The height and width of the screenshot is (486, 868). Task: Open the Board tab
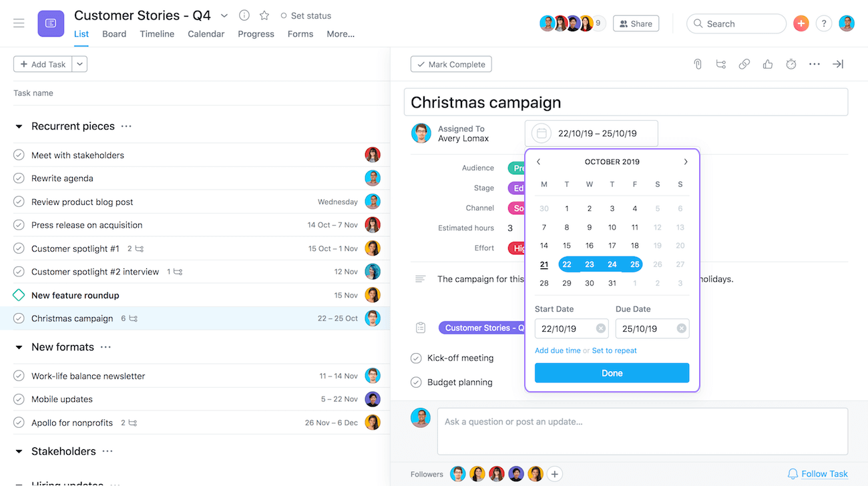point(114,34)
